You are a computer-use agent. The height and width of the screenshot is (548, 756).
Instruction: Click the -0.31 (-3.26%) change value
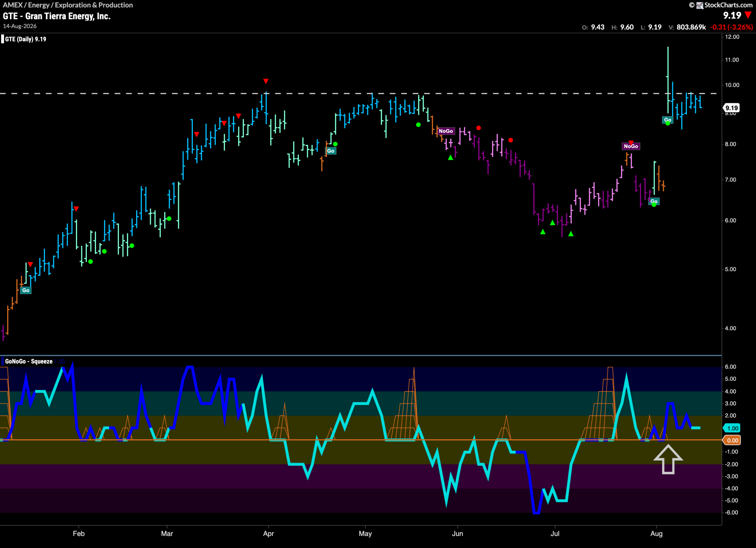(731, 27)
